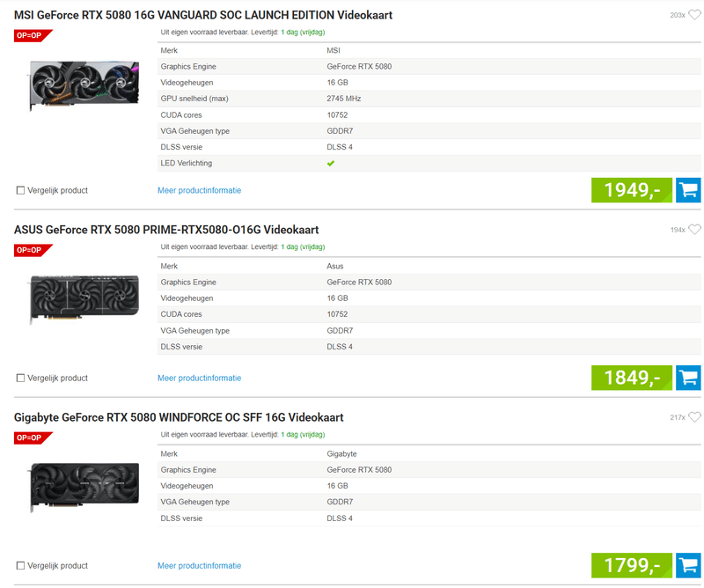View the Gigabyte Windforce product image
The width and height of the screenshot is (704, 588).
[x=84, y=488]
